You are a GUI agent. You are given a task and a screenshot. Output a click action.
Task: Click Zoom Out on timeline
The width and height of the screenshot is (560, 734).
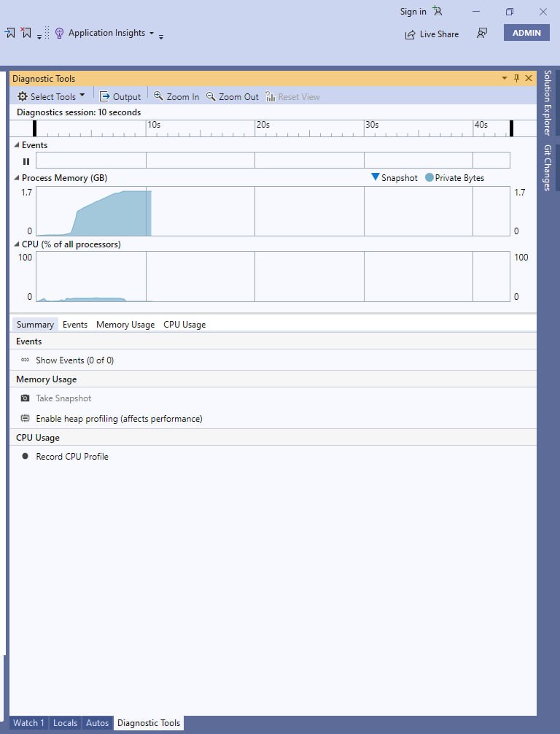[x=233, y=96]
